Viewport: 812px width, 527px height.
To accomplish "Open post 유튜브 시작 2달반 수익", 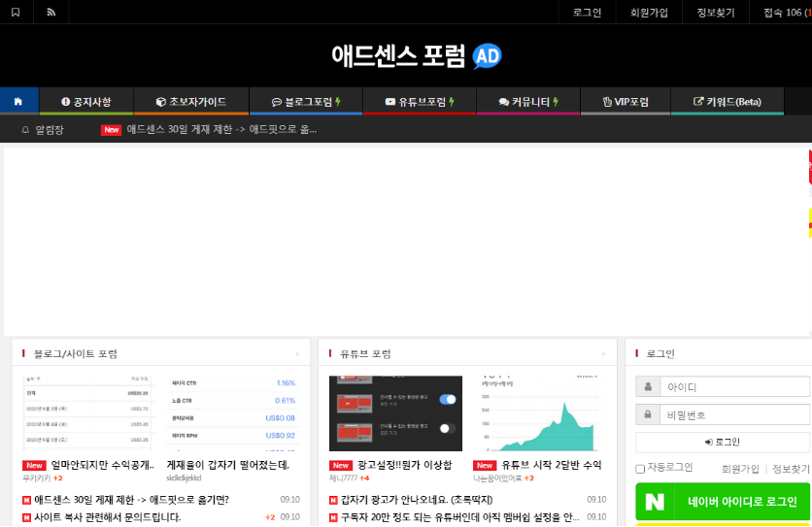I will tap(552, 465).
